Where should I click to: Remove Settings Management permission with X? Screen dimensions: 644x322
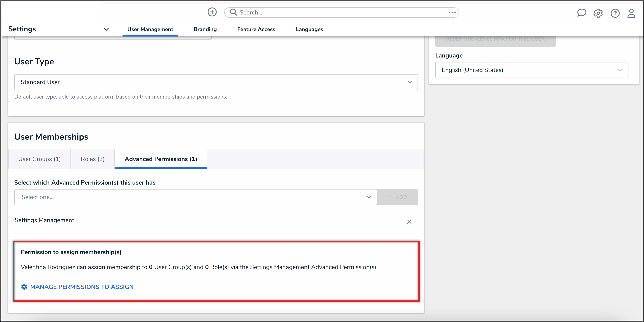(409, 222)
